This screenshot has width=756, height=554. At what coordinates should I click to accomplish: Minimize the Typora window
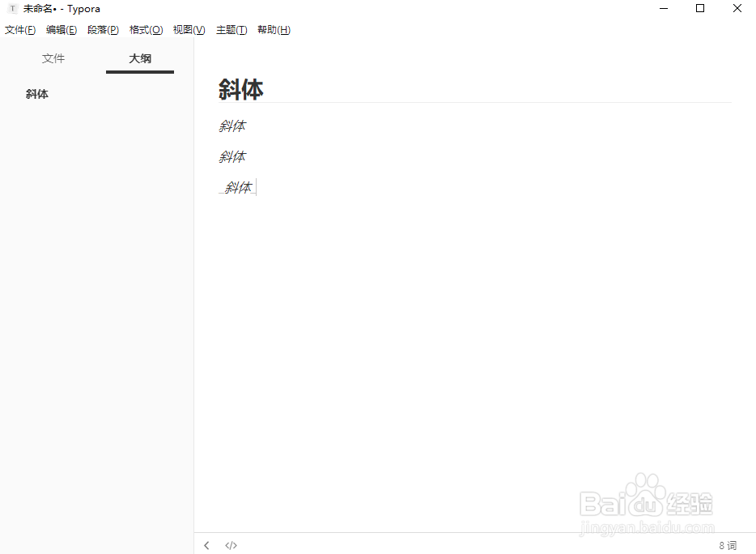coord(664,9)
